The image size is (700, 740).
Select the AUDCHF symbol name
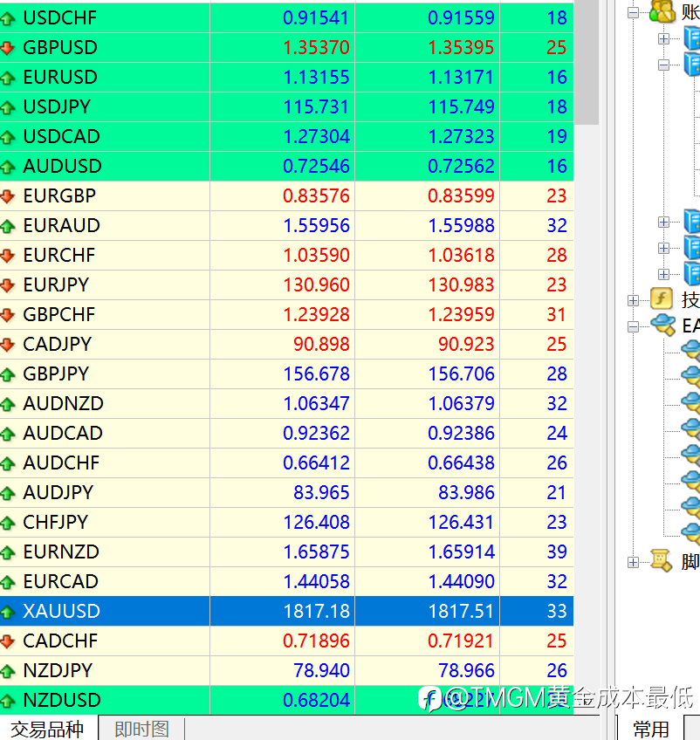[x=61, y=463]
